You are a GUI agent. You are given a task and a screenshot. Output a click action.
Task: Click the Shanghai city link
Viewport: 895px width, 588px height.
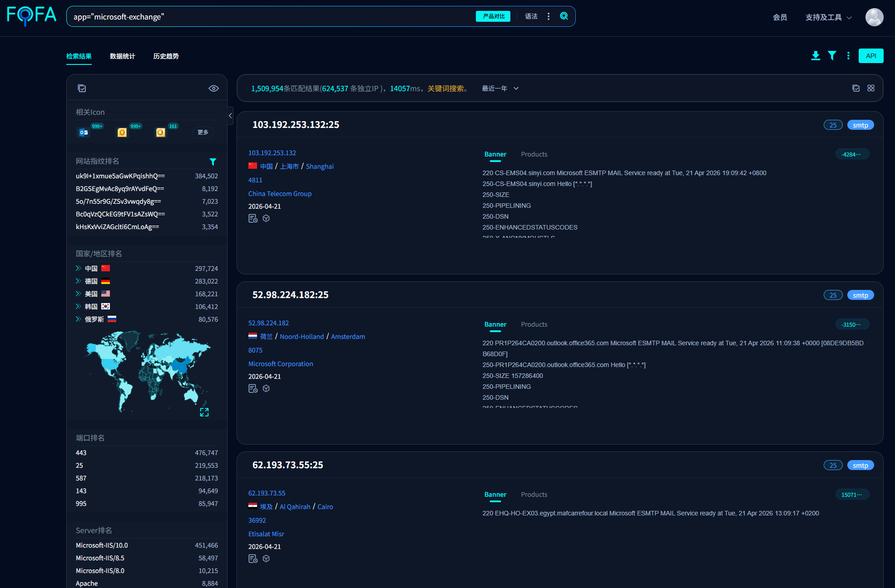click(x=320, y=167)
